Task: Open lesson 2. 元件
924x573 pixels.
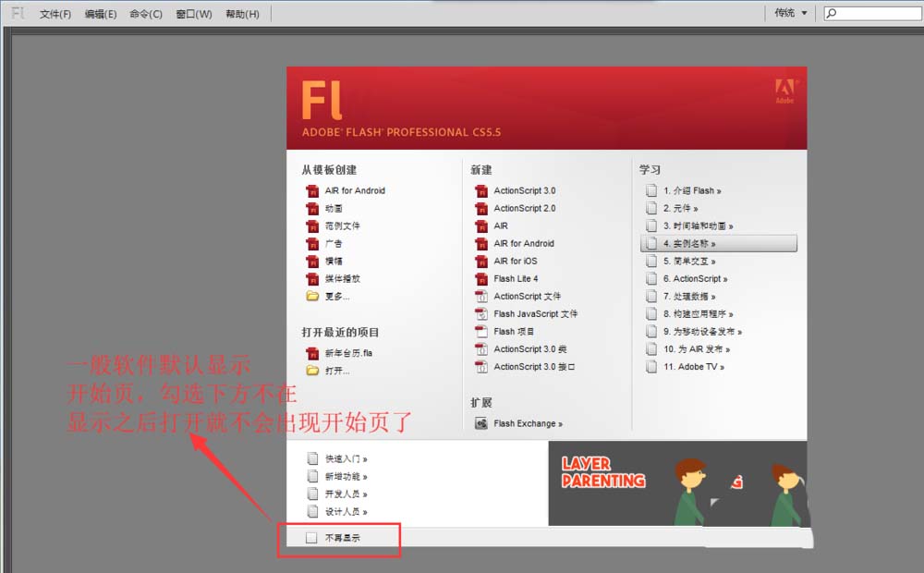Action: pos(680,209)
